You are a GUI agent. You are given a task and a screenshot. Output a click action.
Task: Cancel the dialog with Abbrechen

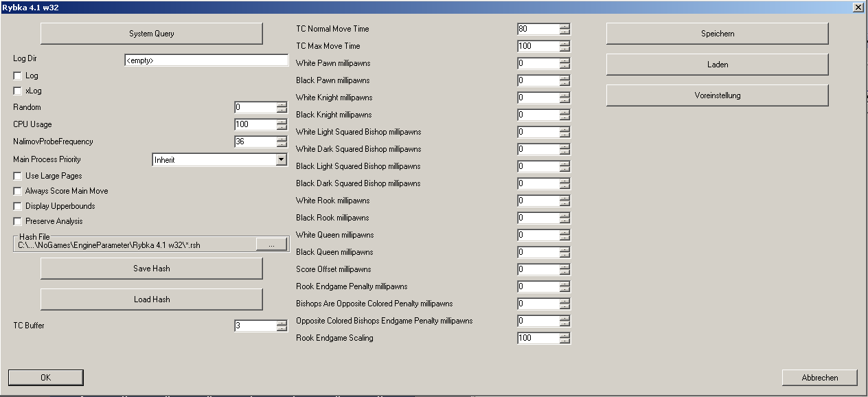coord(820,378)
